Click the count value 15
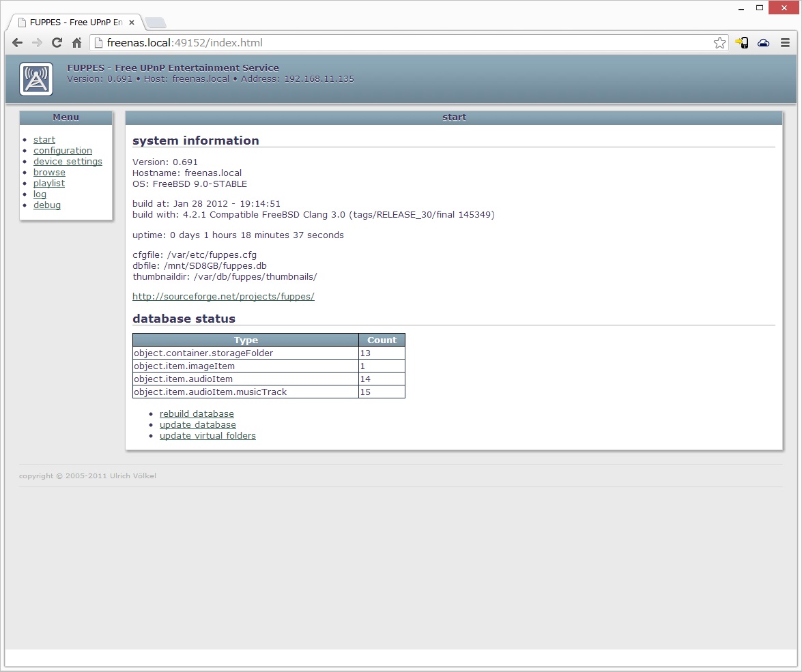The image size is (802, 672). (365, 392)
